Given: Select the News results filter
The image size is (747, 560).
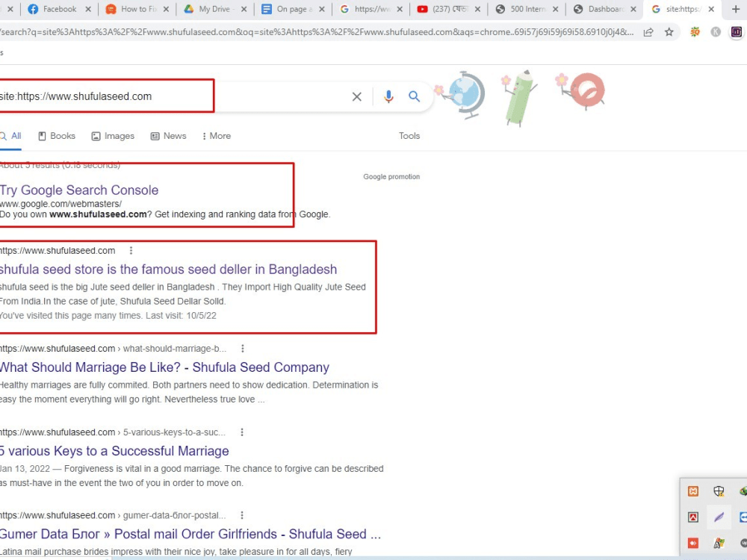Looking at the screenshot, I should (168, 136).
